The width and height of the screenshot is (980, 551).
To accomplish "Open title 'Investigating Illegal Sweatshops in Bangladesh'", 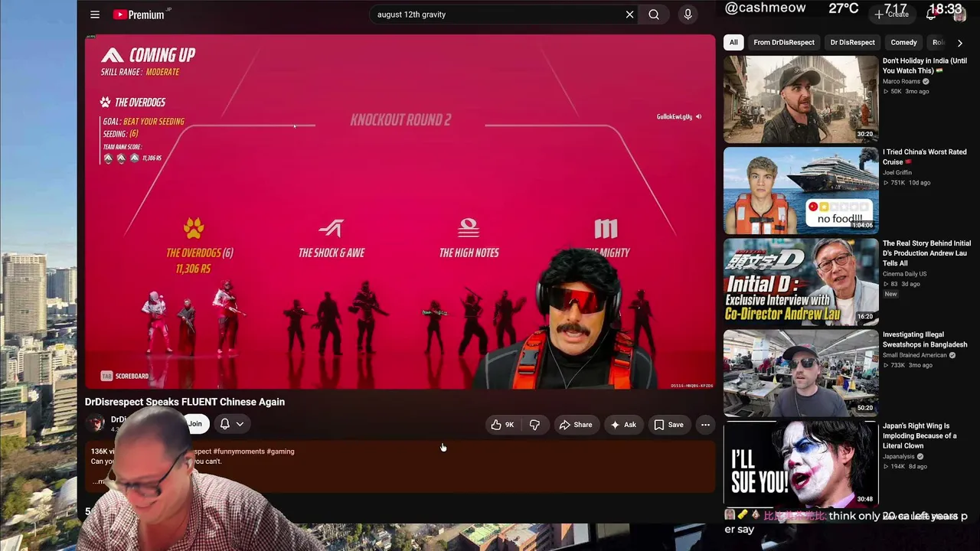I will pyautogui.click(x=925, y=339).
